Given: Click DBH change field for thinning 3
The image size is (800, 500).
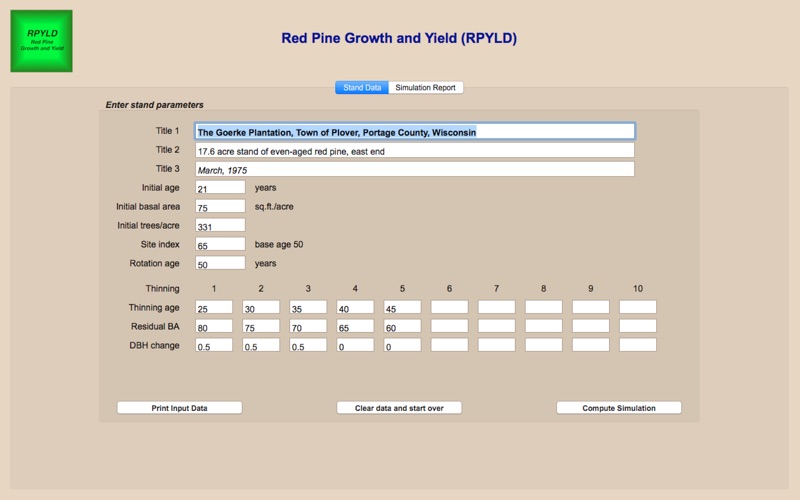Looking at the screenshot, I should coord(308,345).
